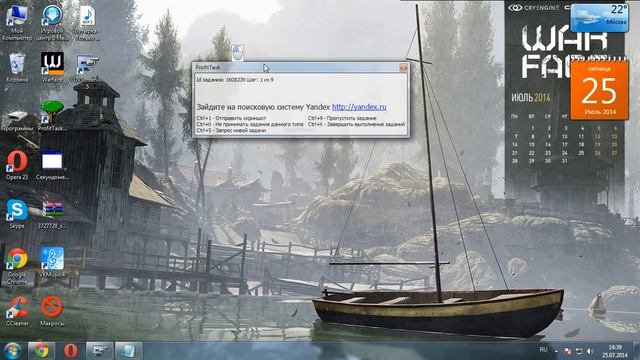Image resolution: width=640 pixels, height=360 pixels.
Task: Open the volume speaker tray icon
Action: pyautogui.click(x=590, y=351)
